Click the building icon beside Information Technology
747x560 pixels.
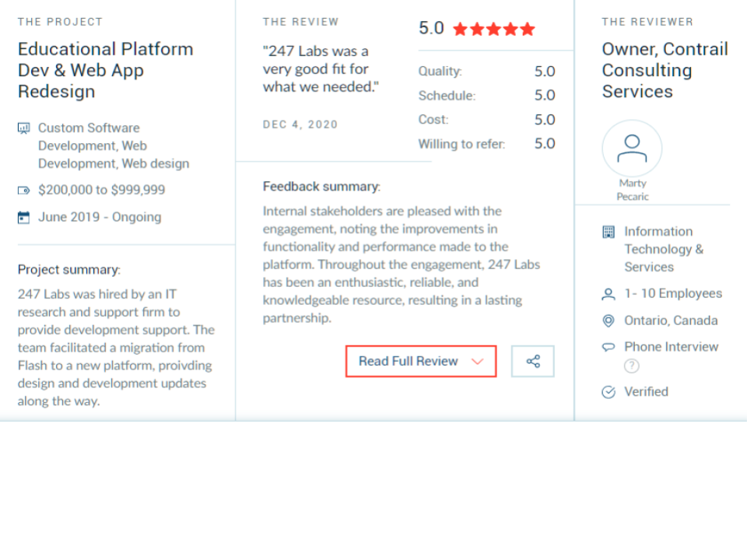click(x=608, y=232)
